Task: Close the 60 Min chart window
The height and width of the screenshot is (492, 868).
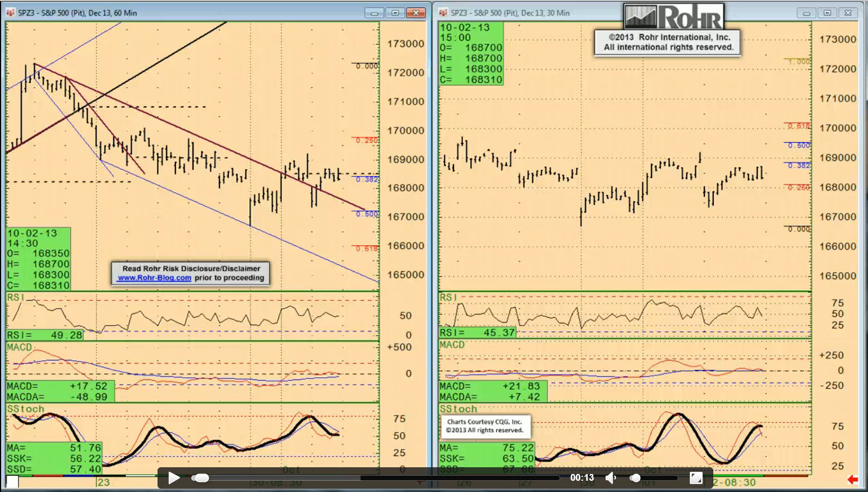Action: 416,13
